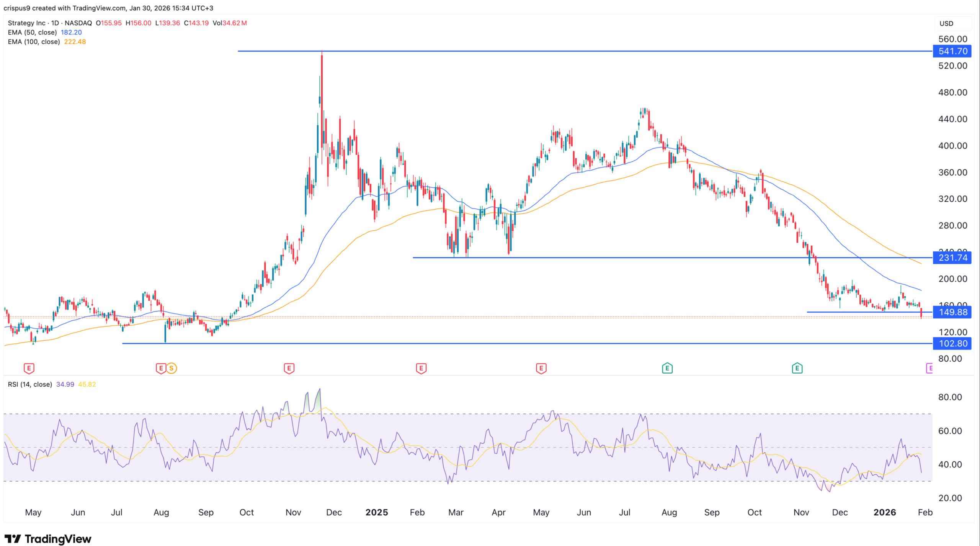Click the 2026 year label on time axis
The height and width of the screenshot is (546, 980).
[885, 512]
